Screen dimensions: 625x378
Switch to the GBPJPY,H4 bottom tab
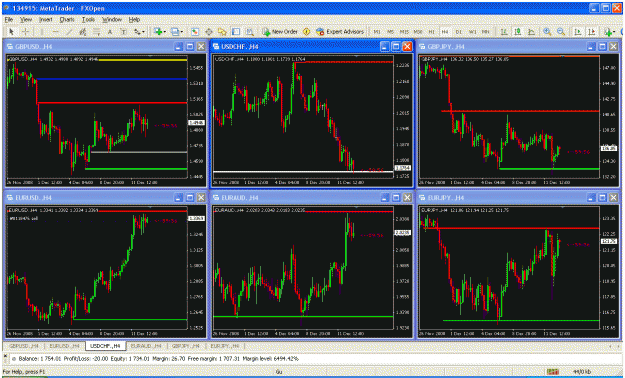click(x=186, y=346)
